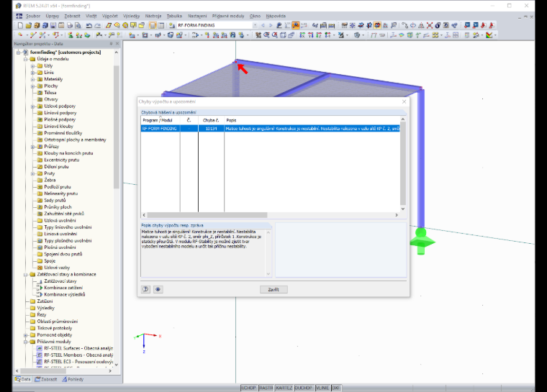Viewport: 547px width, 392px height.
Task: Click the red X delete results icon
Action: (x=430, y=25)
